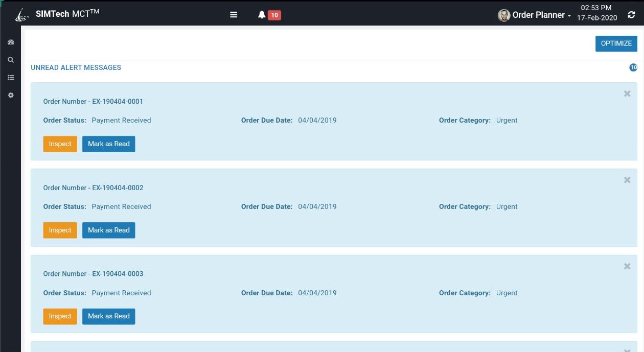Image resolution: width=644 pixels, height=352 pixels.
Task: Click the OPTIMIZE button
Action: point(616,43)
